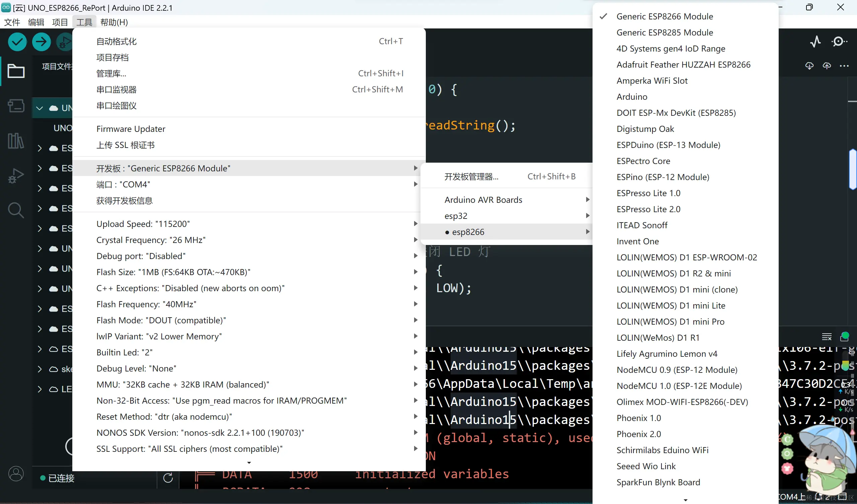Select the esp8266 platform entry
The height and width of the screenshot is (504, 857).
[507, 232]
